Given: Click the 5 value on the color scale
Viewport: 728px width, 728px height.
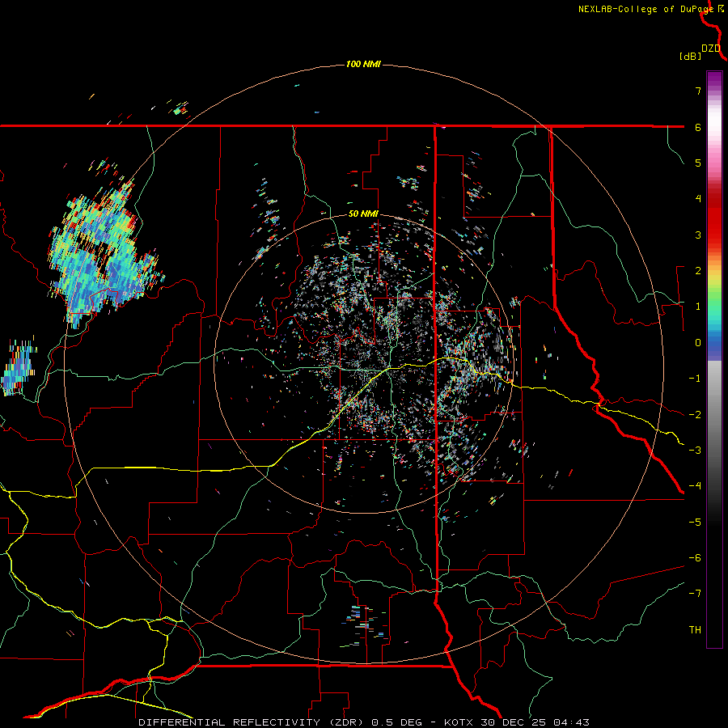Looking at the screenshot, I should click(698, 163).
